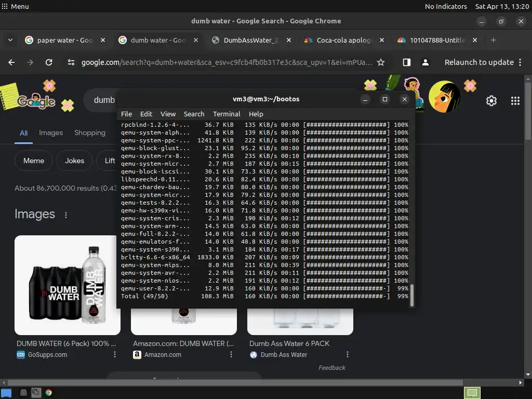Click the green display icon in tray

point(472,393)
